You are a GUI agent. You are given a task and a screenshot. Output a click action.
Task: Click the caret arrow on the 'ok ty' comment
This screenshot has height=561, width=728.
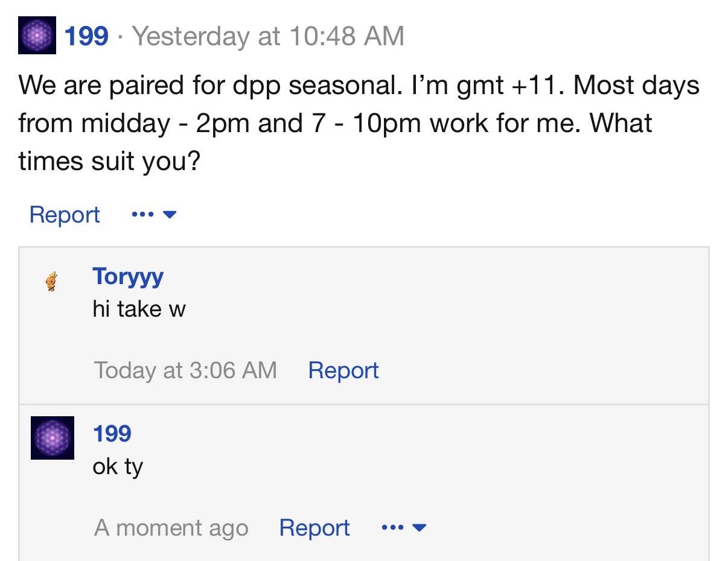click(420, 528)
